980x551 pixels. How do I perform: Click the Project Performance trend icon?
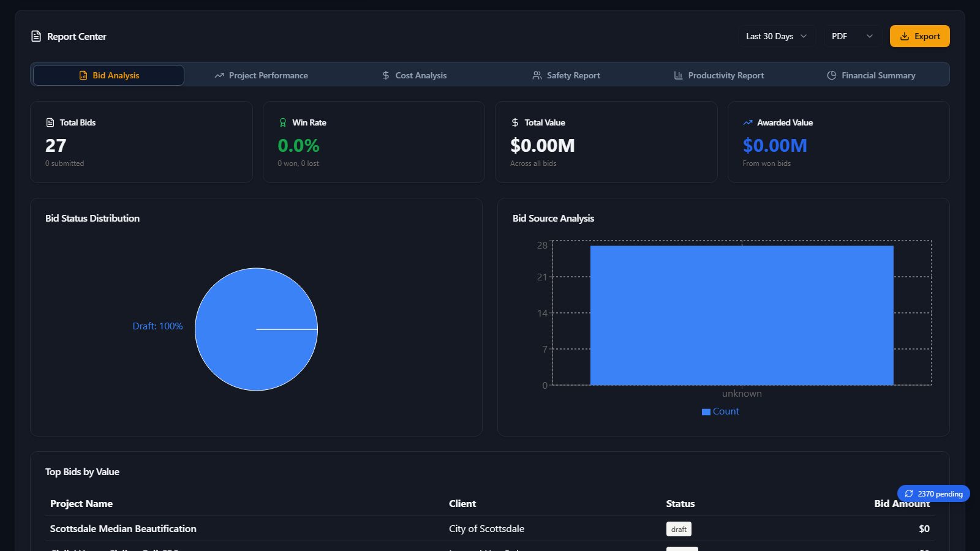click(x=219, y=75)
